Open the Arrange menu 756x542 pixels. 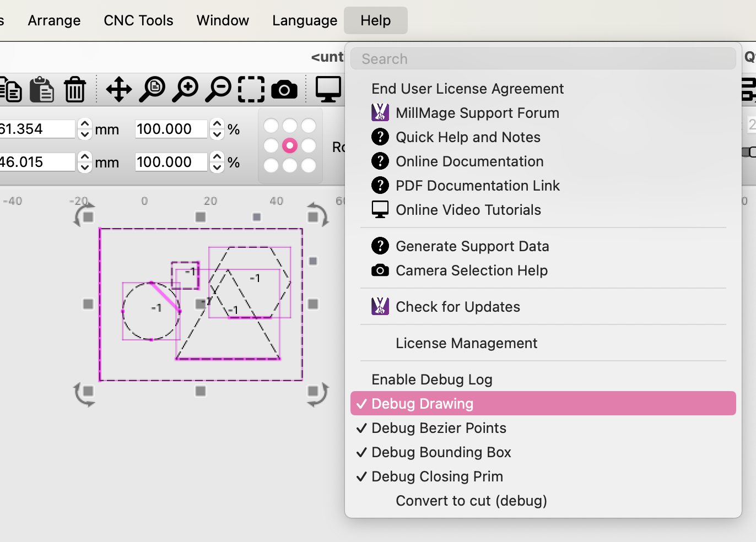pos(54,20)
